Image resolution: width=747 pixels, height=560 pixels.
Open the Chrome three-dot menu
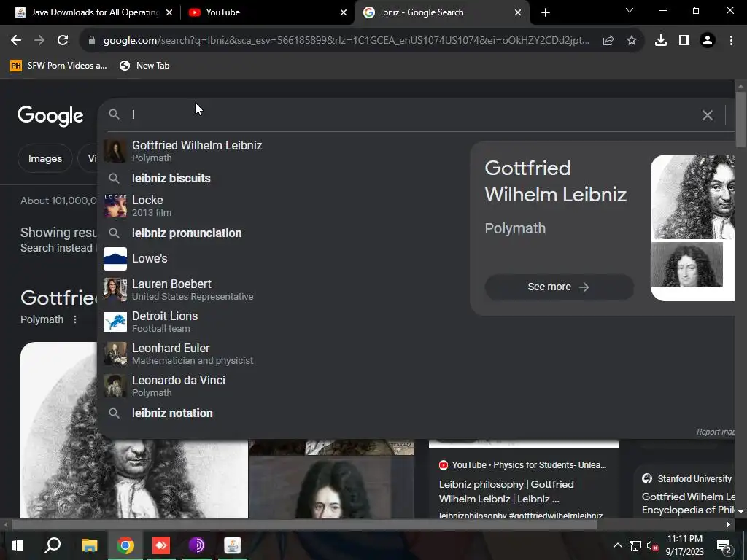pos(731,41)
